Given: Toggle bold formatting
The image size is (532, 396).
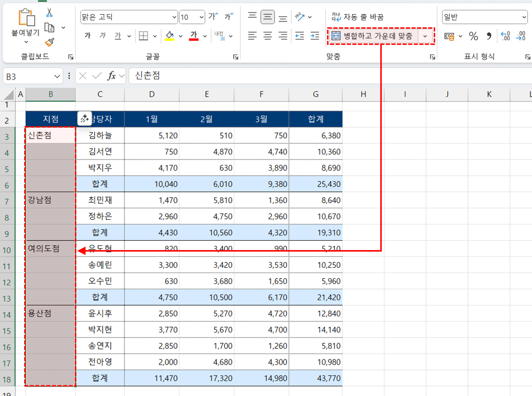Looking at the screenshot, I should point(87,36).
